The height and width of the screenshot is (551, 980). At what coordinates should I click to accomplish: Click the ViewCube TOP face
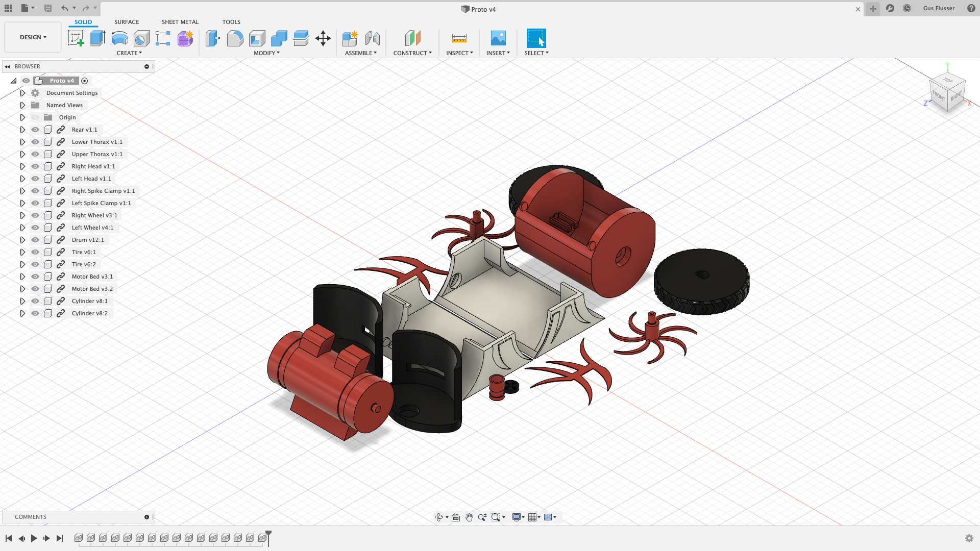(x=948, y=81)
